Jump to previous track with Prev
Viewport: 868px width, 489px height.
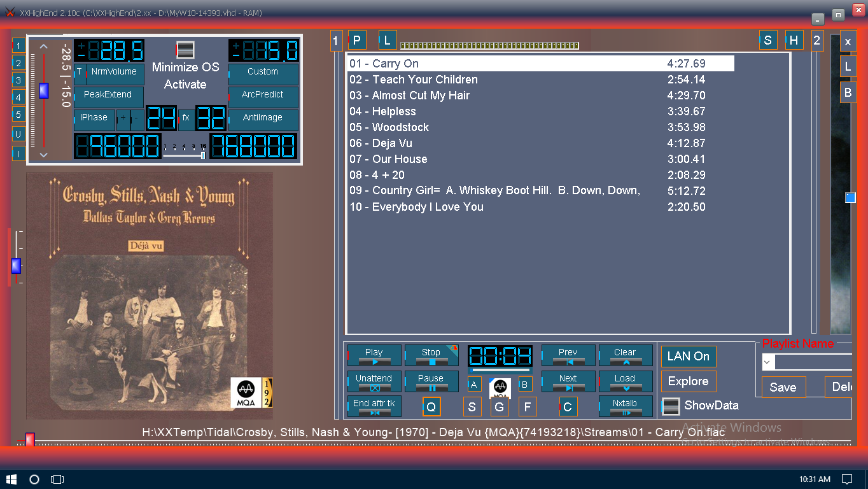(x=568, y=355)
